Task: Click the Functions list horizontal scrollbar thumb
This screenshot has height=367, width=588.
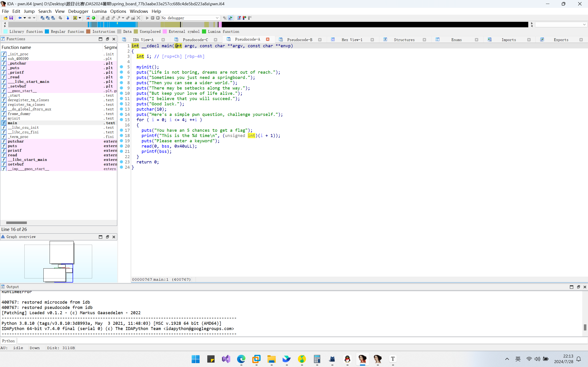Action: 17,223
